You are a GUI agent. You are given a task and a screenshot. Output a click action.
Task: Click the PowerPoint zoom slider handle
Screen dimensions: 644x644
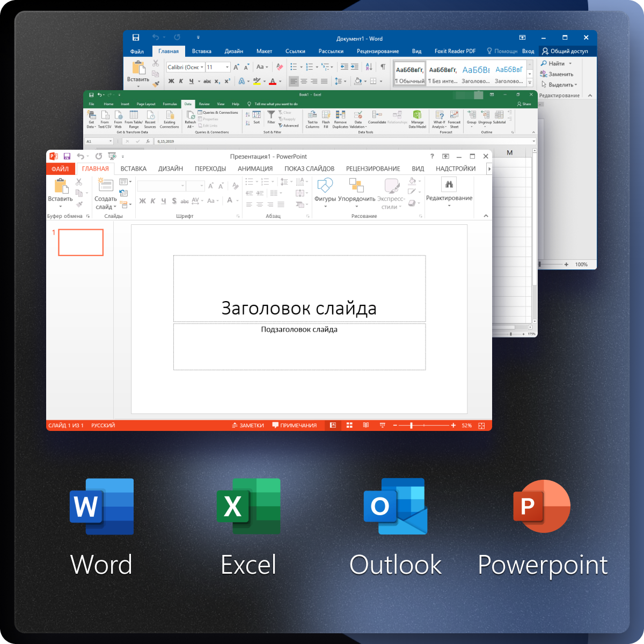412,426
